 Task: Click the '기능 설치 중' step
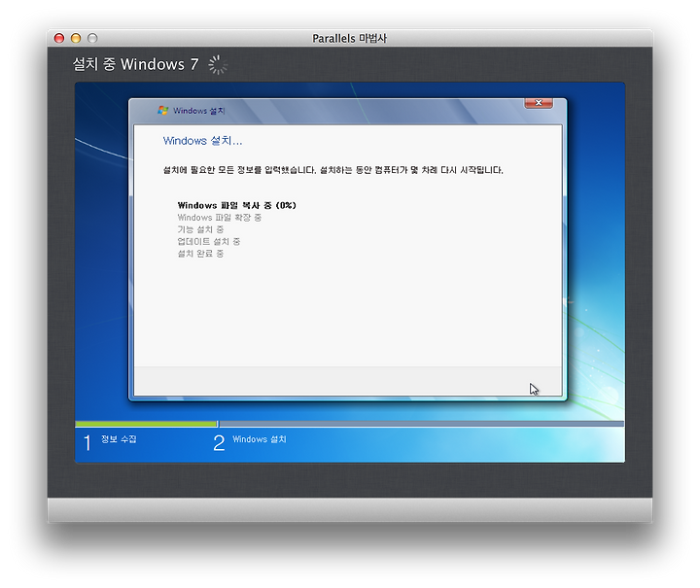pyautogui.click(x=200, y=229)
